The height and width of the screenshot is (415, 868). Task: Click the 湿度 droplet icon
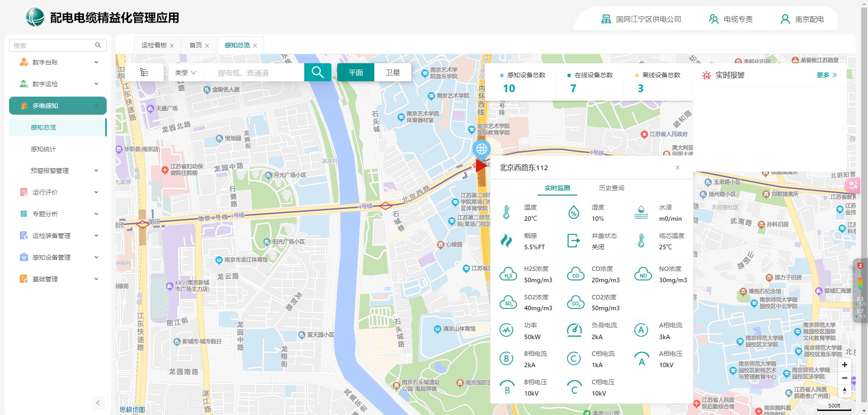pyautogui.click(x=574, y=212)
